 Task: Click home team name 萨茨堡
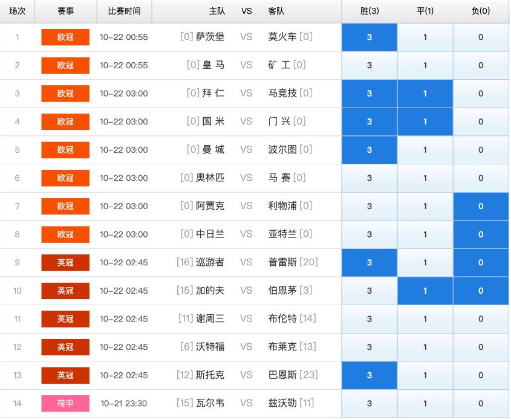coord(210,37)
